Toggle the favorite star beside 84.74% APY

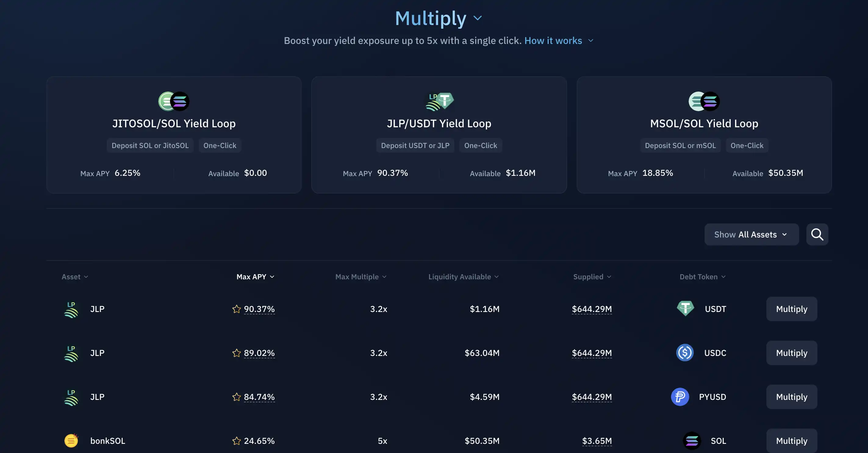click(237, 397)
